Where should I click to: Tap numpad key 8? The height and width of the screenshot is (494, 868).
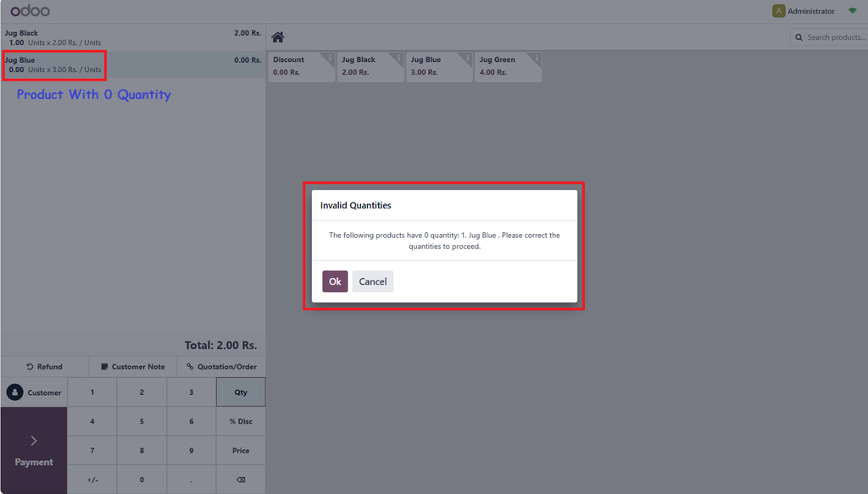pyautogui.click(x=142, y=450)
